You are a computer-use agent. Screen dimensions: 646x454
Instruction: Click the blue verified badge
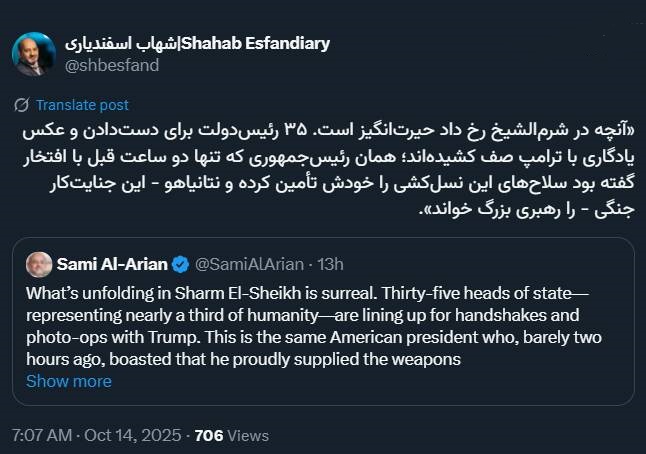(180, 264)
